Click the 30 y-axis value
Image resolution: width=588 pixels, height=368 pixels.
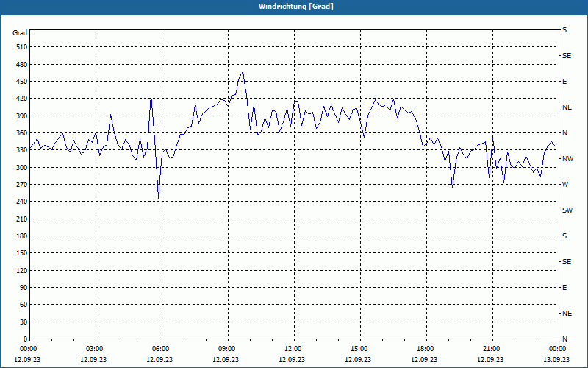(24, 322)
